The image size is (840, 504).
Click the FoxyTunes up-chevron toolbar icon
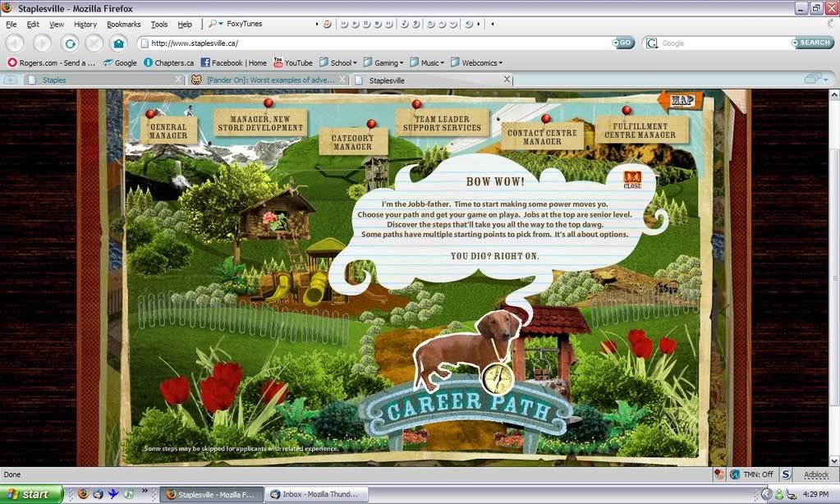442,24
